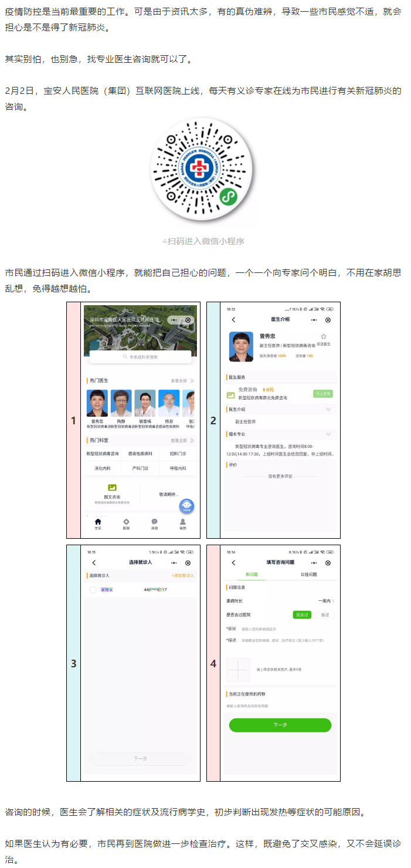Click the hospital mini-program QR code image
The height and width of the screenshot is (868, 411).
(203, 170)
